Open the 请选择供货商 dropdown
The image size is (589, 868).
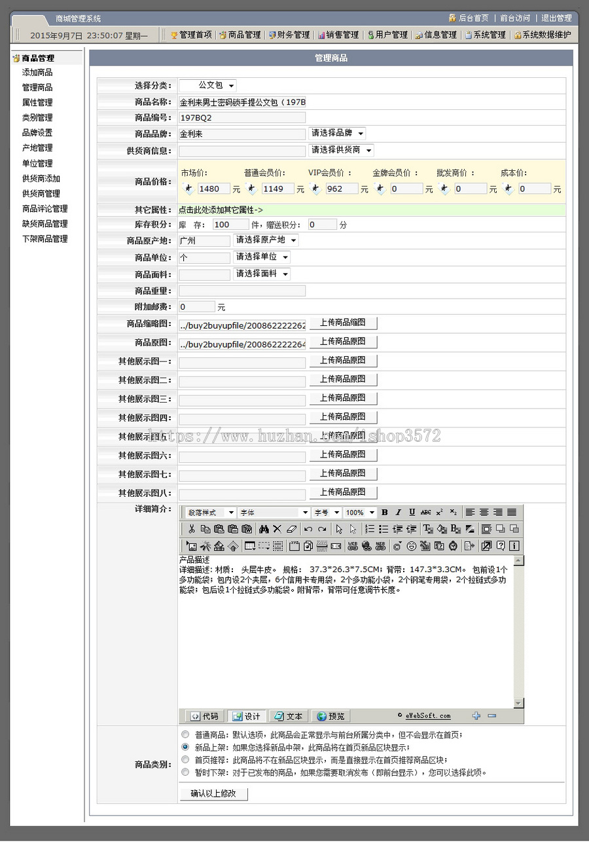tap(341, 150)
